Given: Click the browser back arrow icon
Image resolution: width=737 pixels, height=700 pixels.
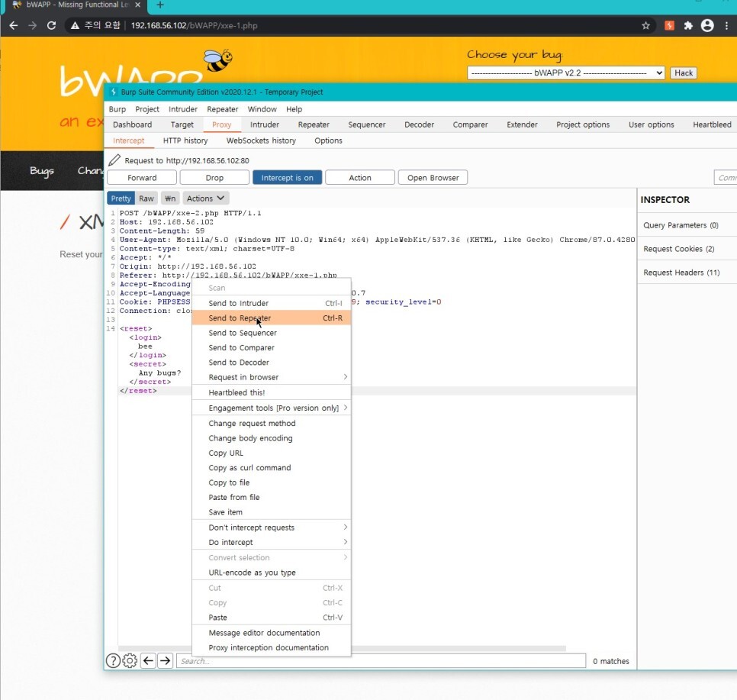Looking at the screenshot, I should pos(14,25).
